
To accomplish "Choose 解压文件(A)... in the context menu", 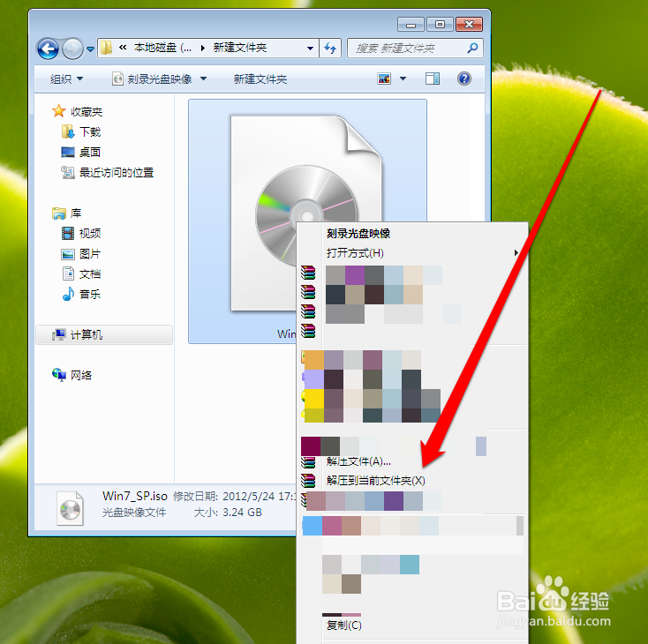I will click(358, 461).
